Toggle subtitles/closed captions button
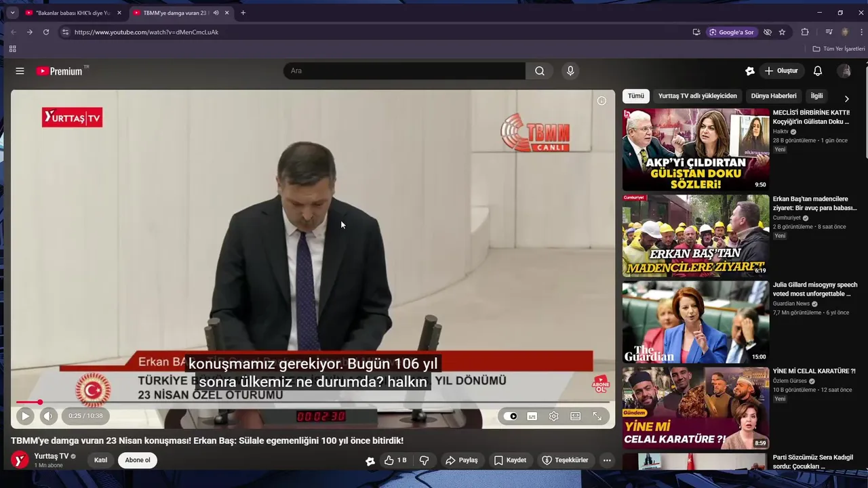This screenshot has height=488, width=868. [532, 416]
